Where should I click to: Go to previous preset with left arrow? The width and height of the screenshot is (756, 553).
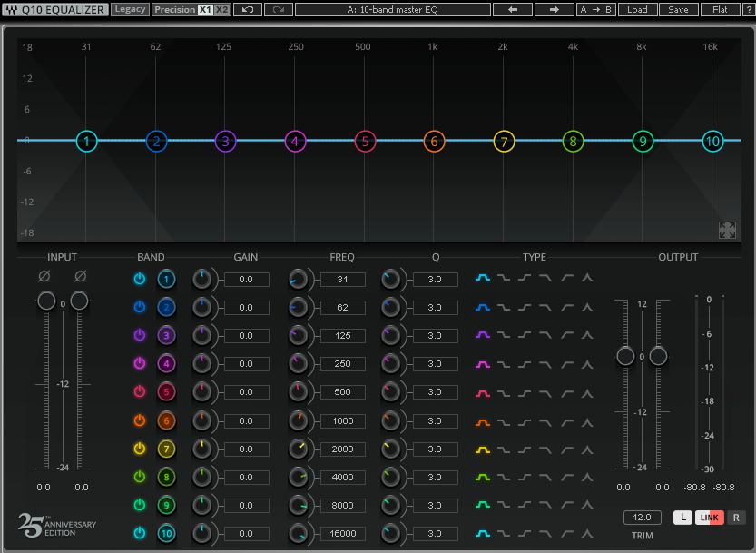(513, 10)
